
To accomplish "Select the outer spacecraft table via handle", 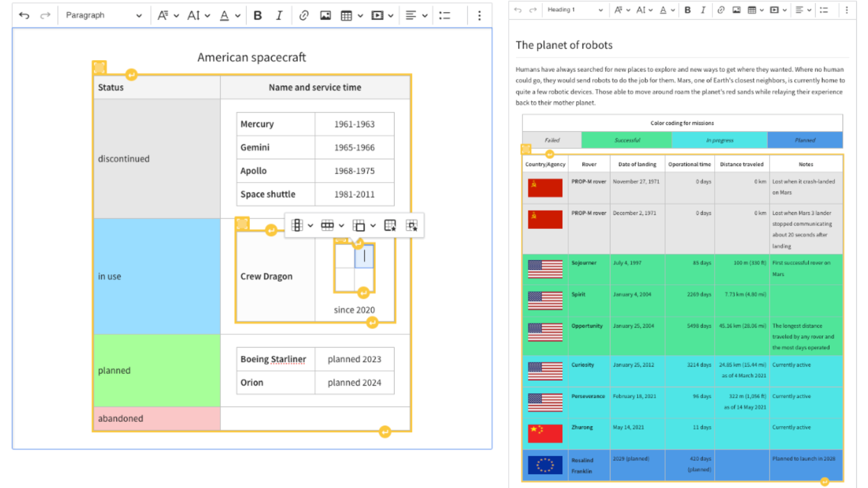I will pyautogui.click(x=100, y=67).
